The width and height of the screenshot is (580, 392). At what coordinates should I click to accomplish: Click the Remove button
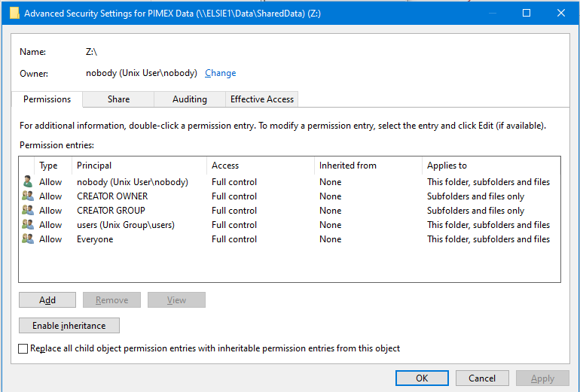(x=111, y=300)
